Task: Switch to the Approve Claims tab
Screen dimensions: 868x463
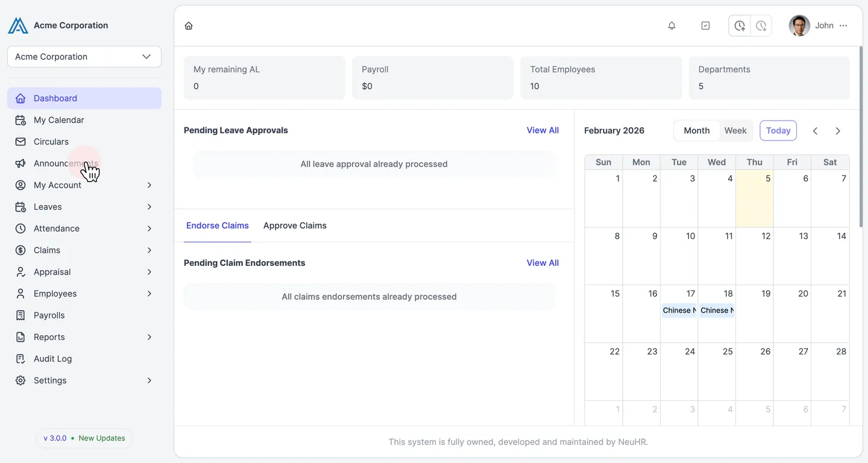Action: click(295, 225)
